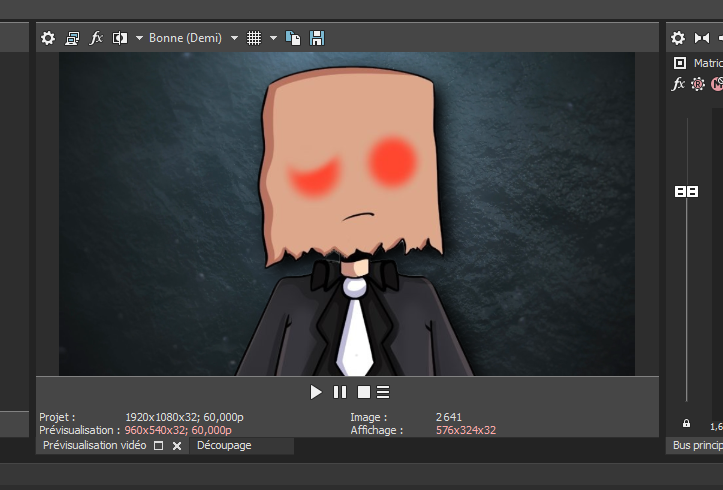Switch to the Prévisualisation vidéo tab
723x490 pixels.
tap(95, 445)
